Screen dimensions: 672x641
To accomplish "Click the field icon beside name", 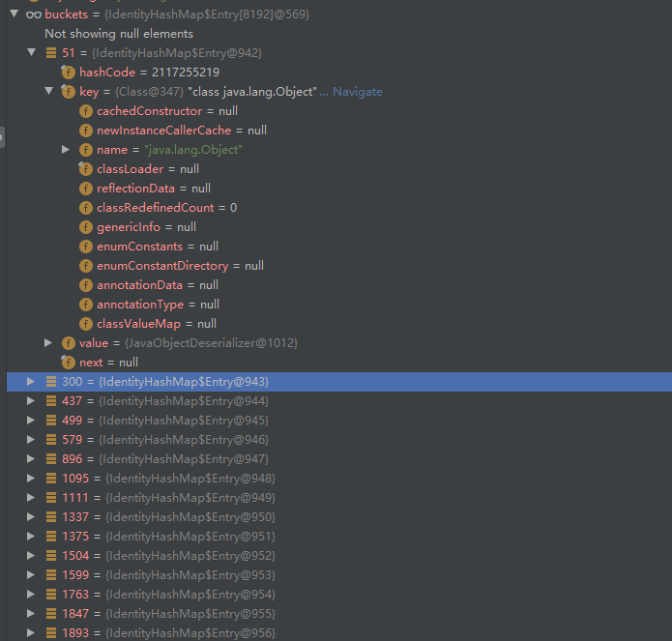I will [86, 150].
